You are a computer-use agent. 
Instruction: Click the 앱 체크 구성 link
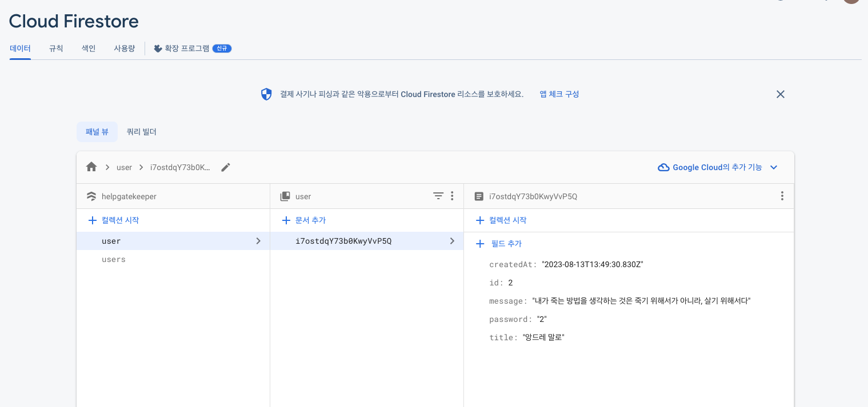pyautogui.click(x=559, y=94)
